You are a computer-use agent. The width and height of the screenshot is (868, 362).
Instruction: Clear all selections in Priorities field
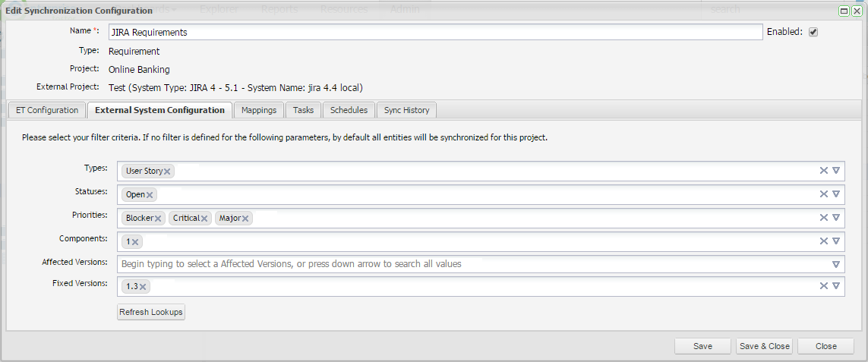(x=823, y=218)
